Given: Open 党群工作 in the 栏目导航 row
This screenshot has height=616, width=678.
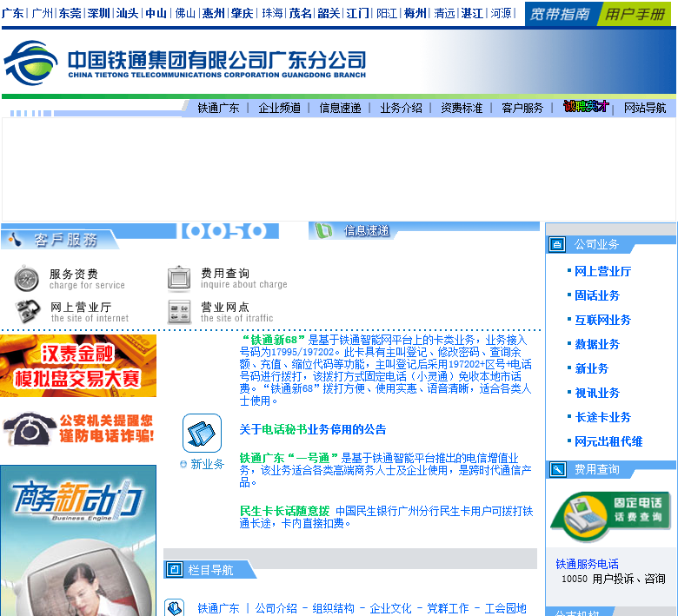Looking at the screenshot, I should tap(448, 609).
